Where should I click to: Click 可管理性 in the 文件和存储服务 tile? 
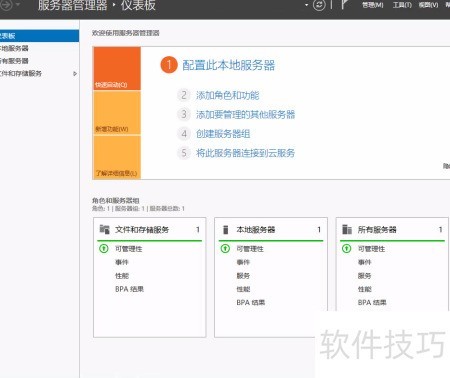tap(129, 249)
